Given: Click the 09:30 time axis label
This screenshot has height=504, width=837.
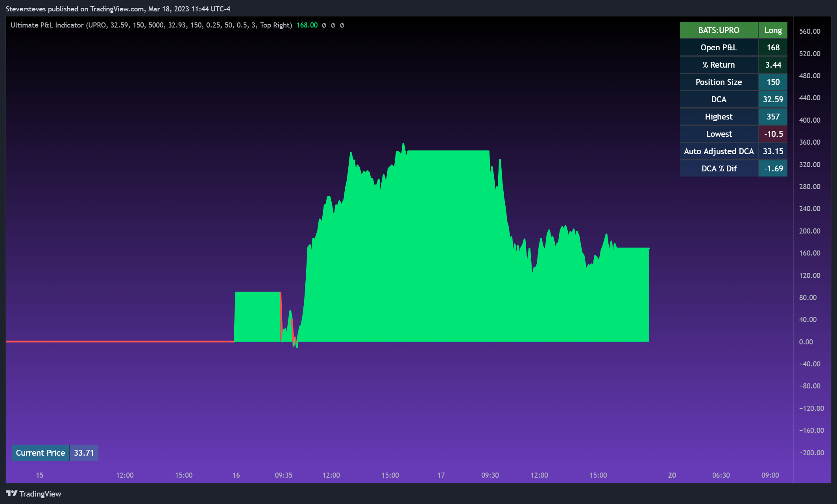Looking at the screenshot, I should 490,475.
